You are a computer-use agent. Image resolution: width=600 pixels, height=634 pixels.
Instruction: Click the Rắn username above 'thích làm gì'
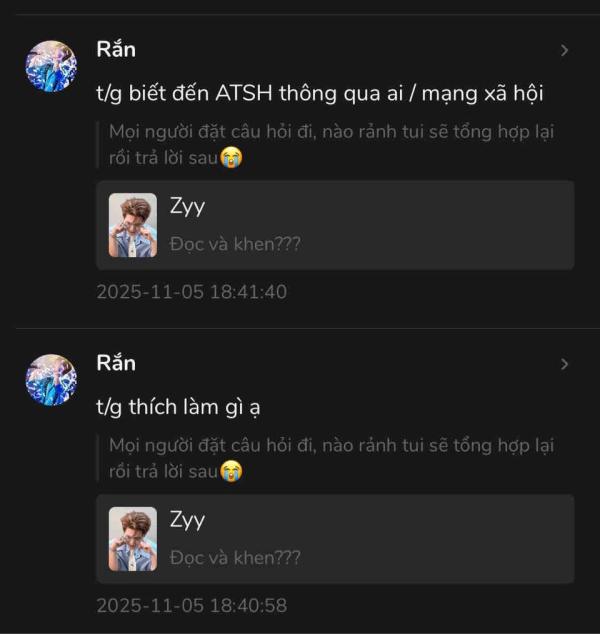click(x=116, y=363)
